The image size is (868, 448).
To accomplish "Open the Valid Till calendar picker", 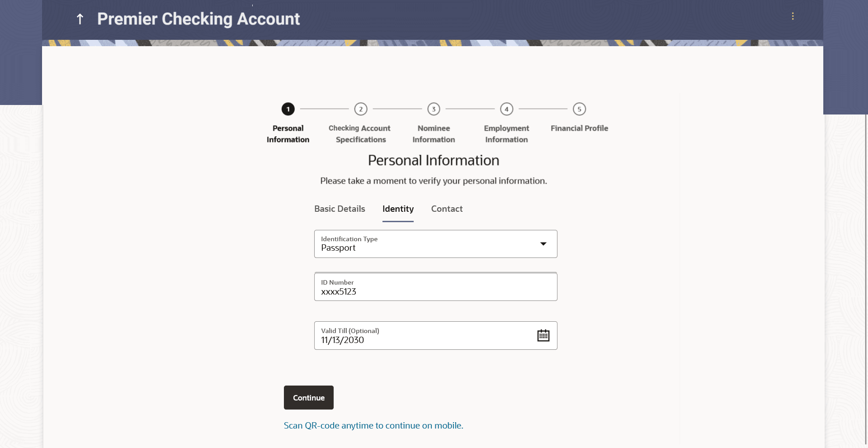I will click(543, 335).
